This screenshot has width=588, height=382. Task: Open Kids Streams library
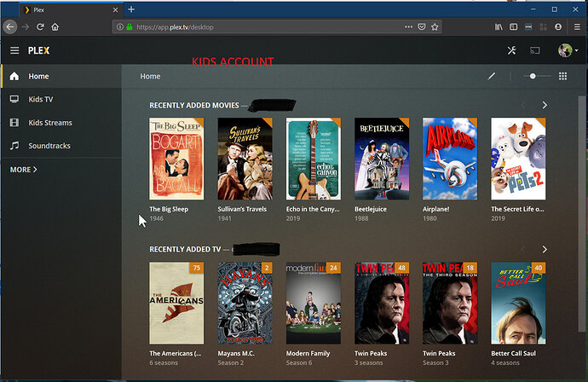coord(62,123)
